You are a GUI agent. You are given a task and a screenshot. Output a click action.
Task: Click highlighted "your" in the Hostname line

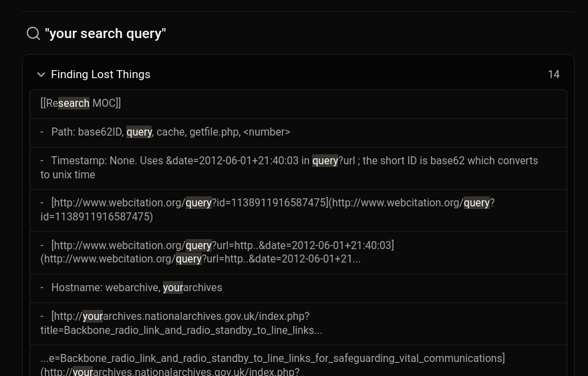[x=172, y=288]
